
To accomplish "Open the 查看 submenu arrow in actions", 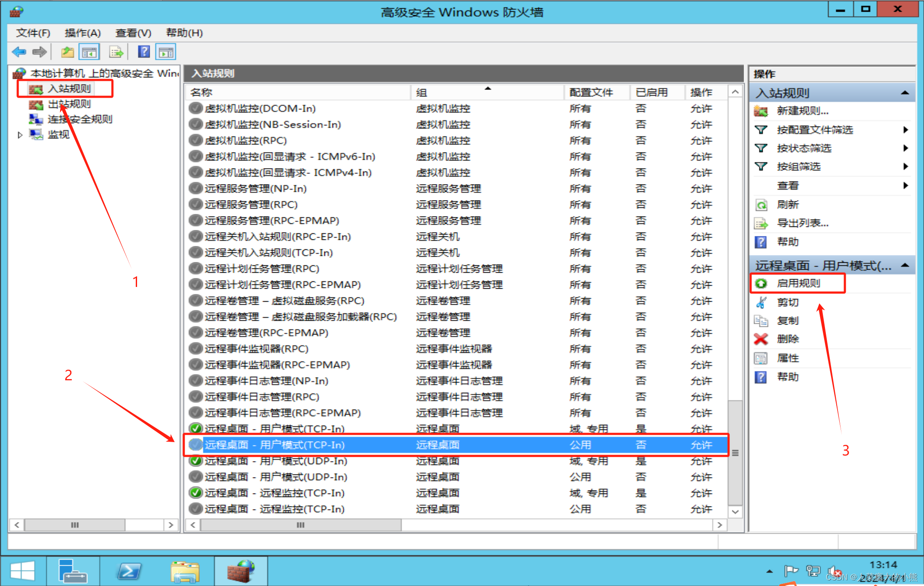I will pos(905,185).
